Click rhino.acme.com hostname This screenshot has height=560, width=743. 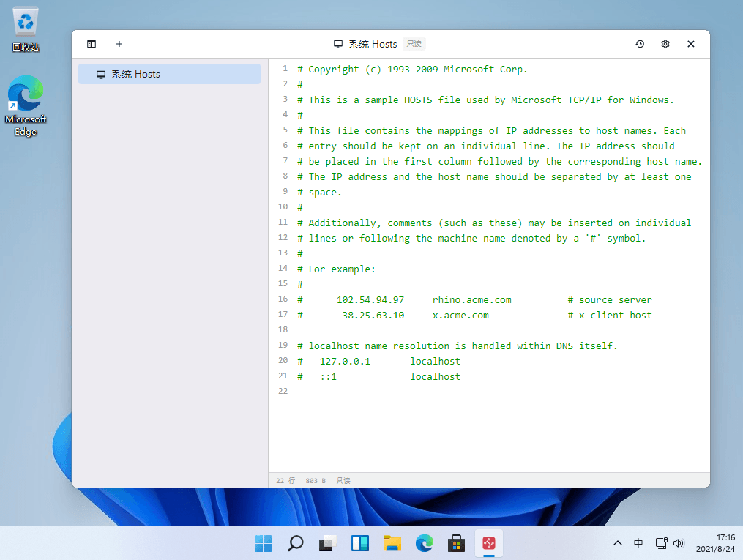(472, 300)
